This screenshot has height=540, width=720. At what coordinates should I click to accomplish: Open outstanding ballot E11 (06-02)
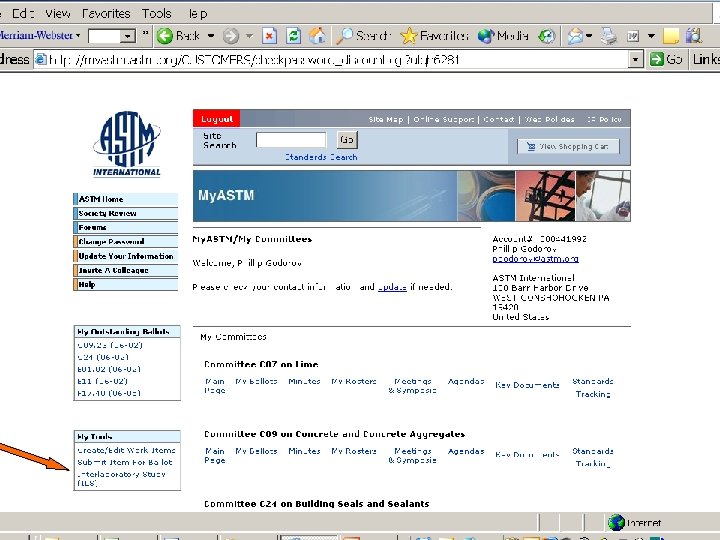102,381
